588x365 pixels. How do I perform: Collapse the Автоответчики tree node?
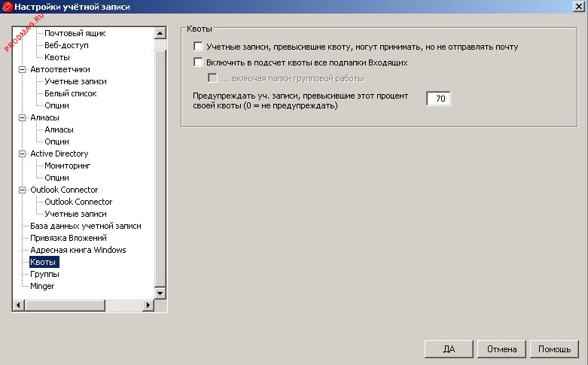[21, 69]
